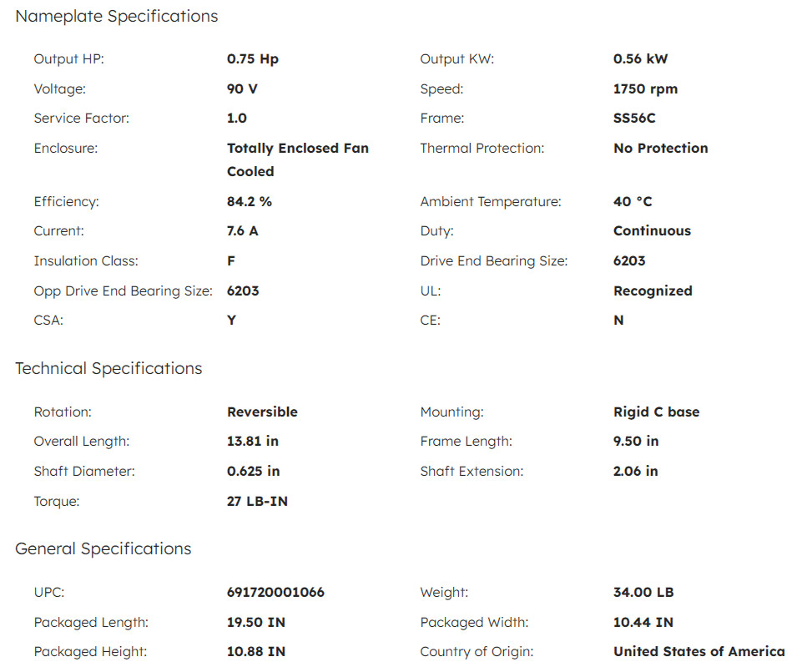Click Totally Enclosed Fan Cooled text
This screenshot has height=672, width=807.
298,160
